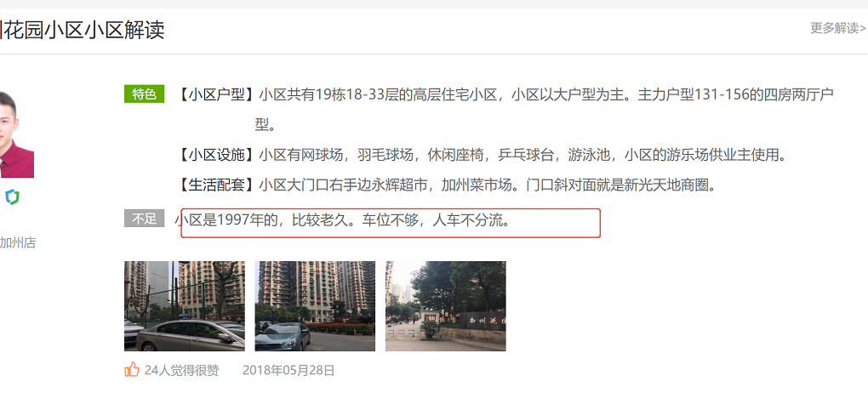The image size is (868, 404).
Task: Click the sentence listing 网球场 and 游泳池
Action: click(x=523, y=155)
